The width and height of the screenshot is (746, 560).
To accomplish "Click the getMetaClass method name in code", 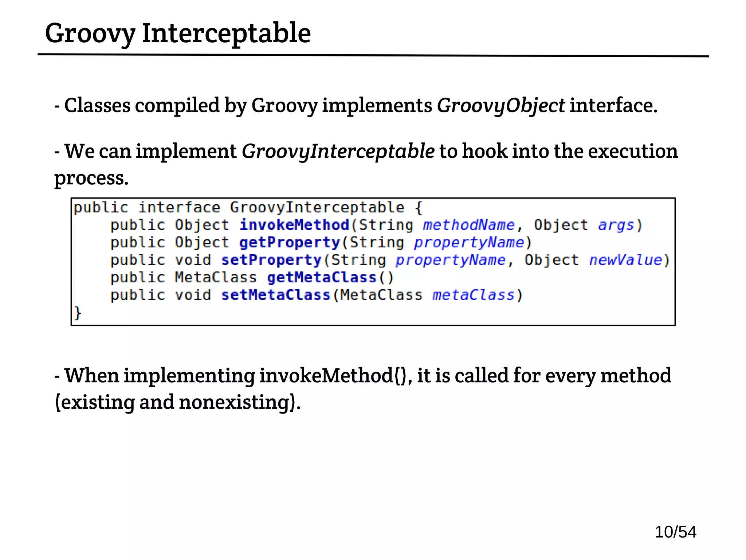I will coord(321,278).
